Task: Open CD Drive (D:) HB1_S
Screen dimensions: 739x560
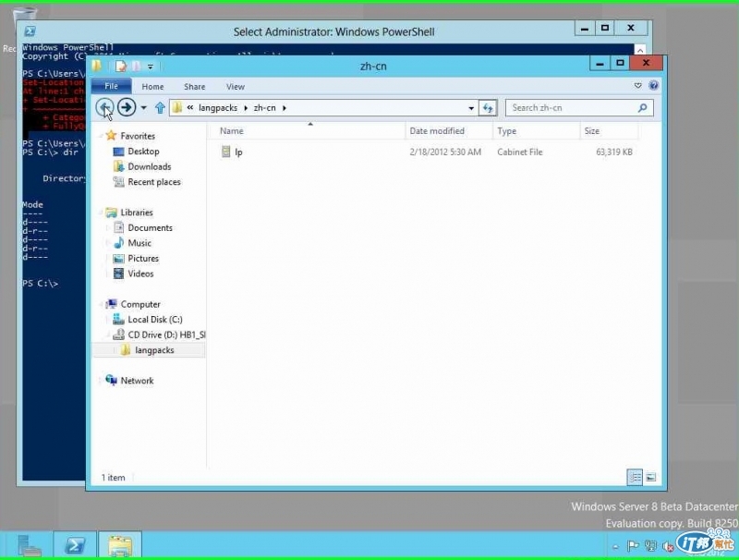Action: pyautogui.click(x=166, y=335)
